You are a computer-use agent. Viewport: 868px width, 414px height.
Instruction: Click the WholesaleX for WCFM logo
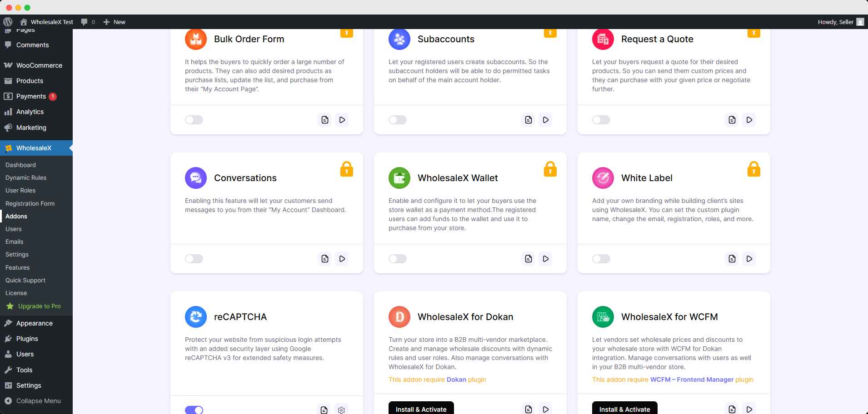[x=603, y=317]
